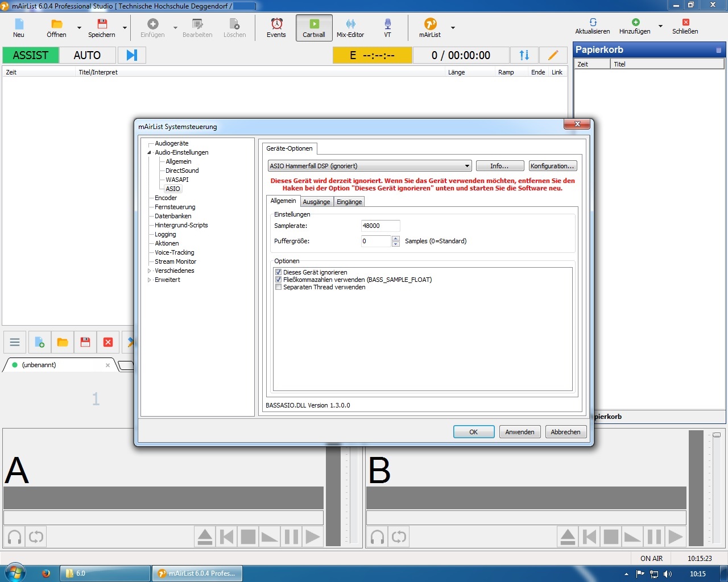Fade out player B

point(632,537)
